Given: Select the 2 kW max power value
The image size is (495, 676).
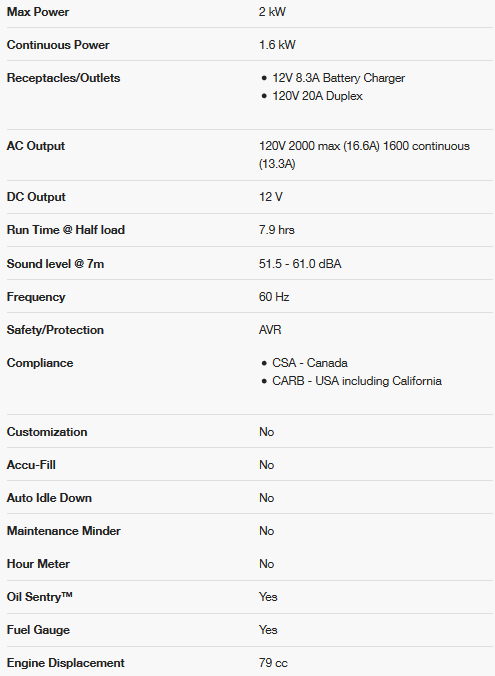Looking at the screenshot, I should click(x=272, y=12).
